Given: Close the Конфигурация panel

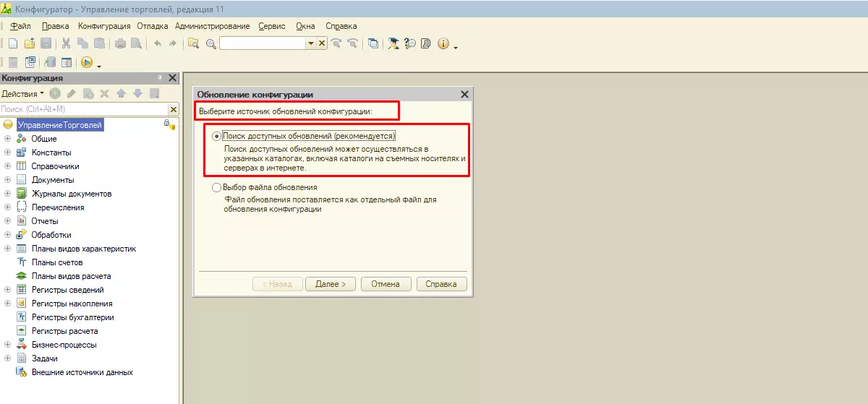Looking at the screenshot, I should 172,77.
